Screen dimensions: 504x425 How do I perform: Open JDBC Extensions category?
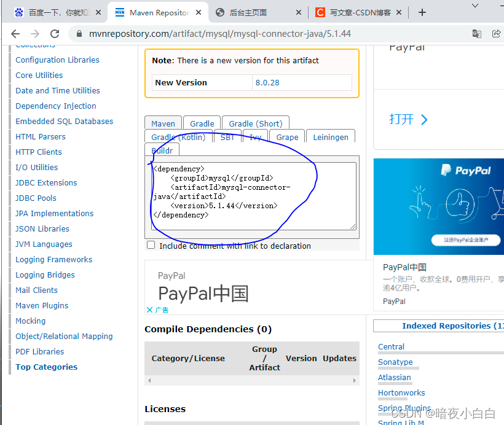point(46,183)
